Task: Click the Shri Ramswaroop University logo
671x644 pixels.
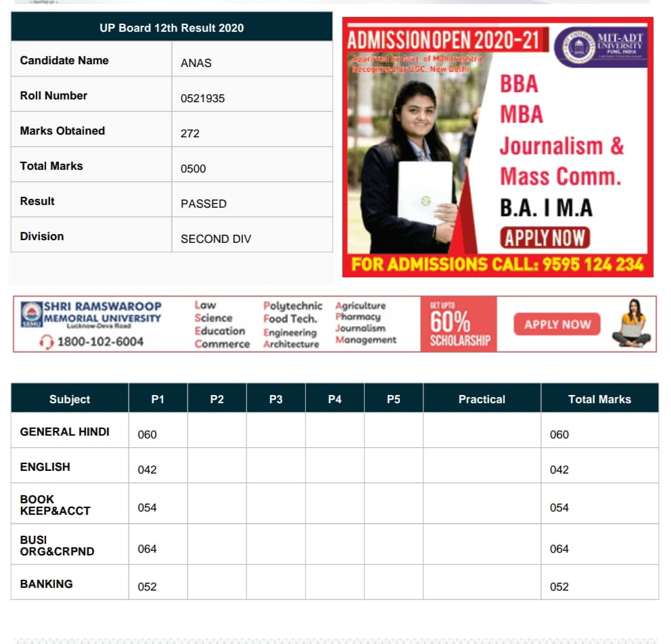Action: (x=32, y=314)
